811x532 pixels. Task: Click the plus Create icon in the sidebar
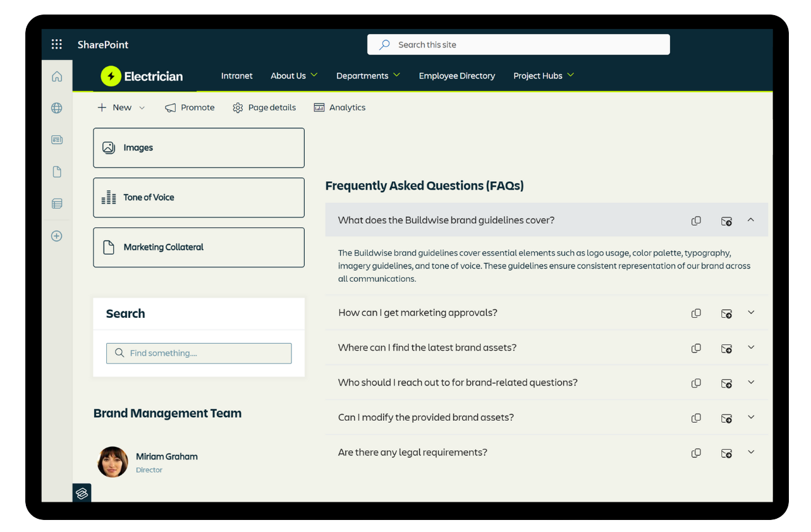point(56,235)
